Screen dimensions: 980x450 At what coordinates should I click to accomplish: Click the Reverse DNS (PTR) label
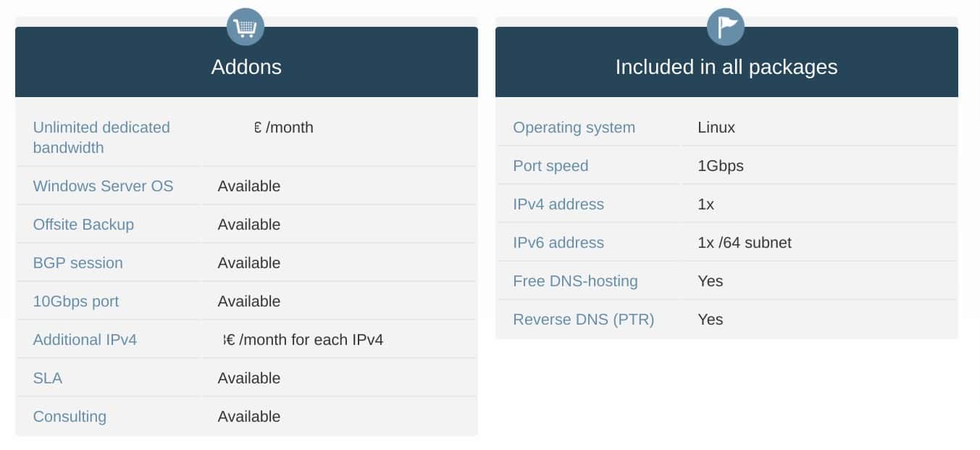[x=584, y=320]
